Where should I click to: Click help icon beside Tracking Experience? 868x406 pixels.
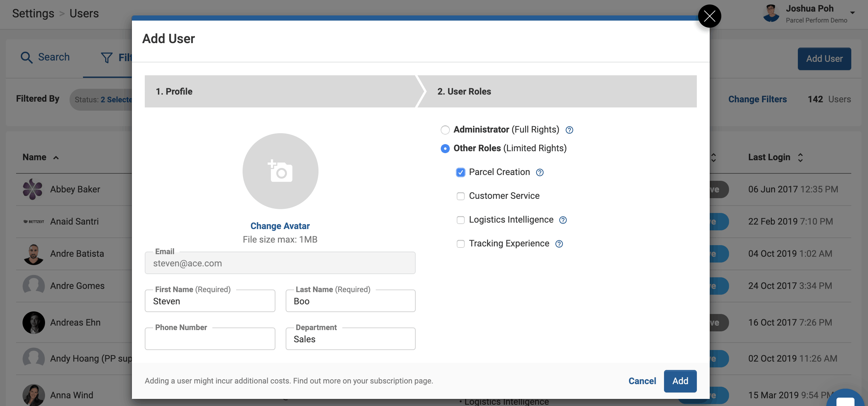pos(559,244)
